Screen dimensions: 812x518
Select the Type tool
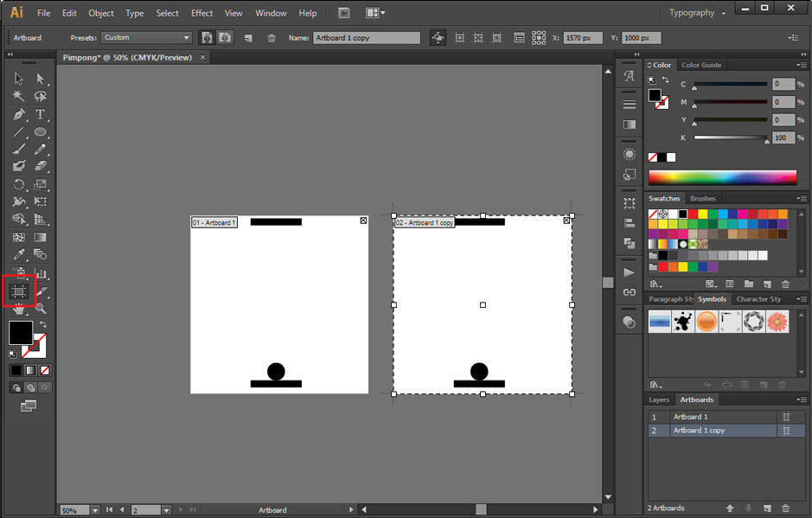[x=41, y=114]
